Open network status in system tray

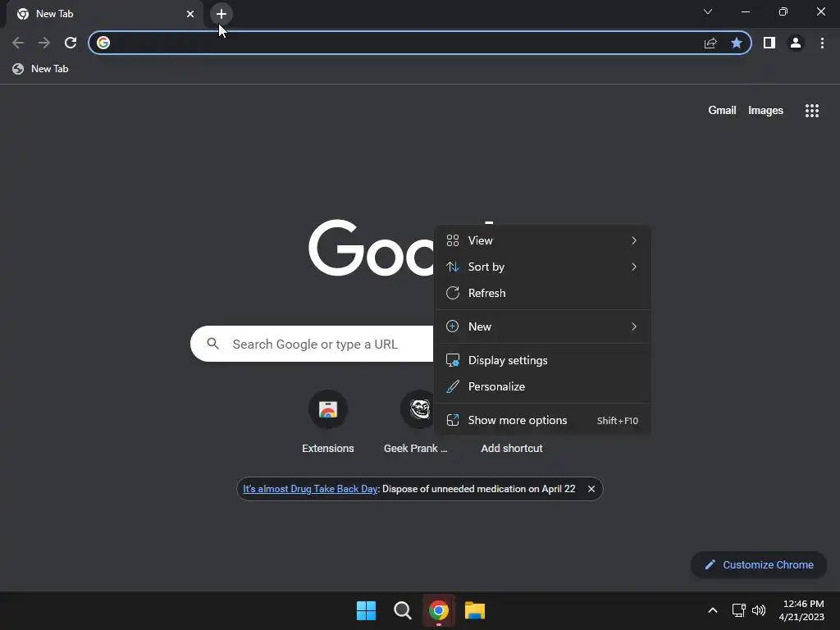point(739,610)
